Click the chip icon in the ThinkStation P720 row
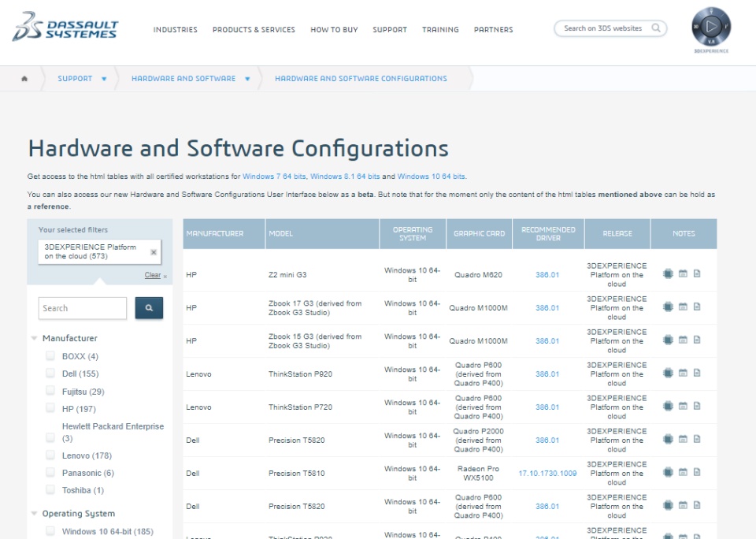Image resolution: width=756 pixels, height=539 pixels. (668, 407)
